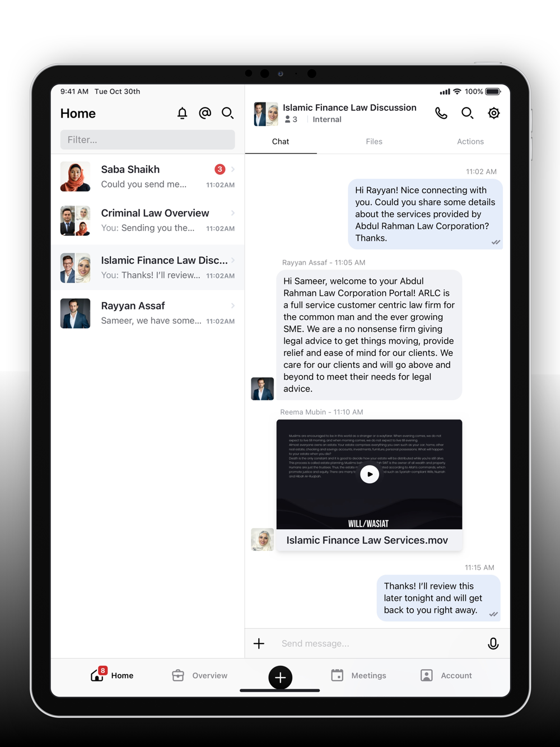Open the Islamic Finance Law Disc... conversation

click(x=147, y=267)
